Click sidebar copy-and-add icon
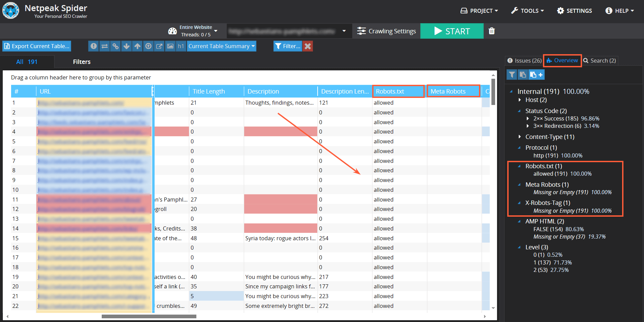Viewport: 644px width, 322px height. click(536, 75)
